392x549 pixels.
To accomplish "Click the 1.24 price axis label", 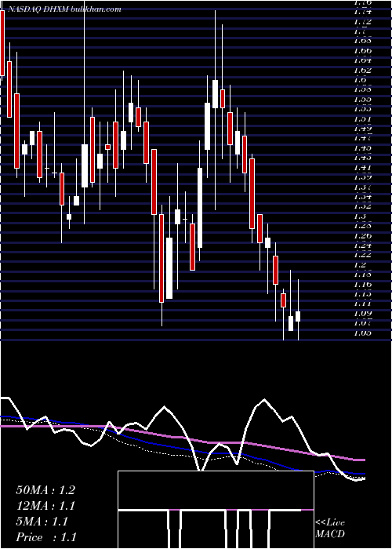I will [x=362, y=245].
